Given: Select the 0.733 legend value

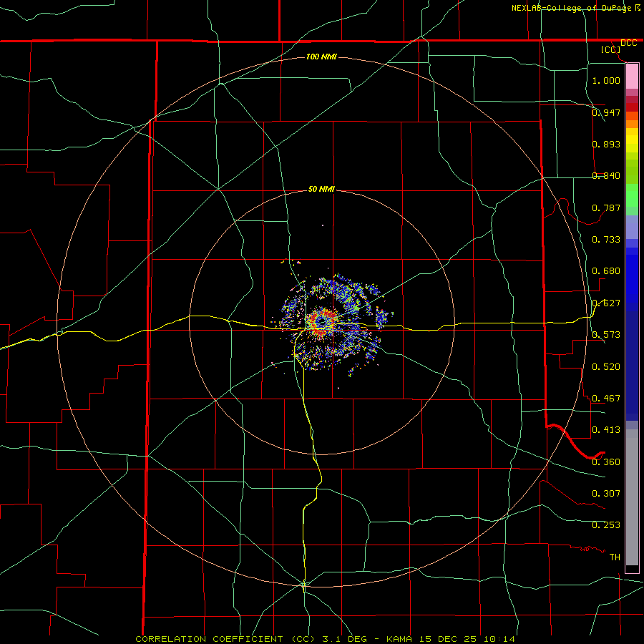Looking at the screenshot, I should point(606,239).
